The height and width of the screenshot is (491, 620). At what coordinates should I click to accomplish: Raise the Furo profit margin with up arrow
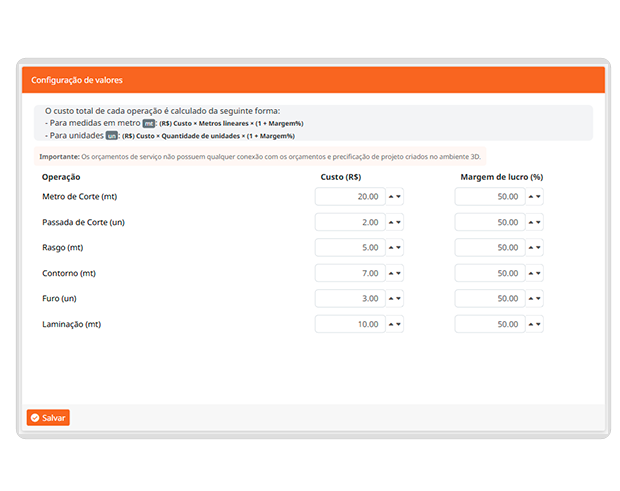point(530,299)
